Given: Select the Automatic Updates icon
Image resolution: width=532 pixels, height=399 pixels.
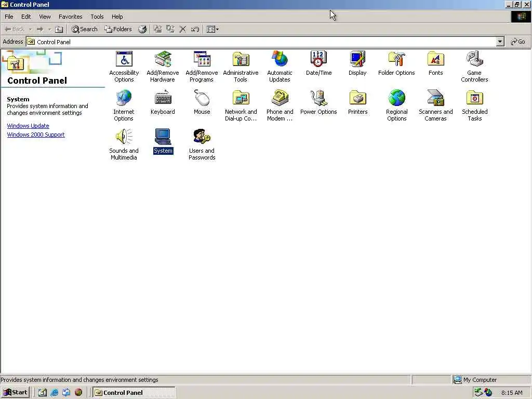Looking at the screenshot, I should click(x=280, y=59).
